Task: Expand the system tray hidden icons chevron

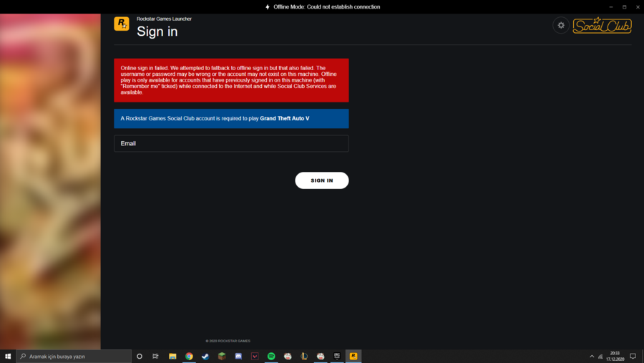Action: click(x=592, y=357)
